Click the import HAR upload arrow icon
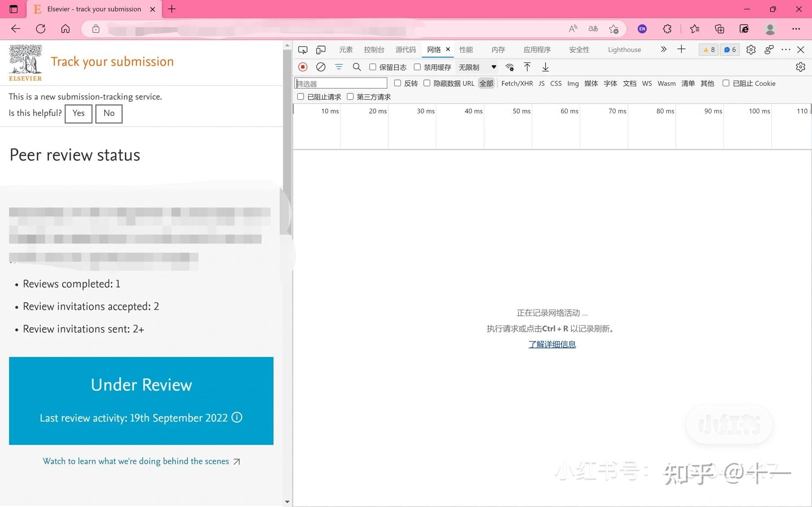 coord(527,67)
